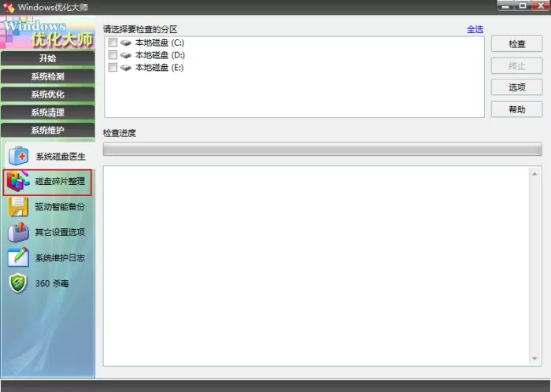Select the 系统维护 sidebar section
551x392 pixels.
pyautogui.click(x=47, y=130)
